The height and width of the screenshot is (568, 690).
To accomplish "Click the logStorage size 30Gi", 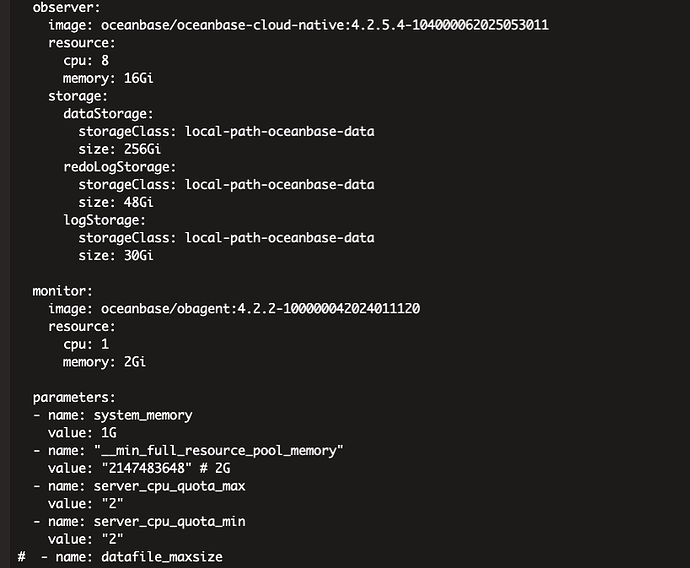I will [x=139, y=256].
